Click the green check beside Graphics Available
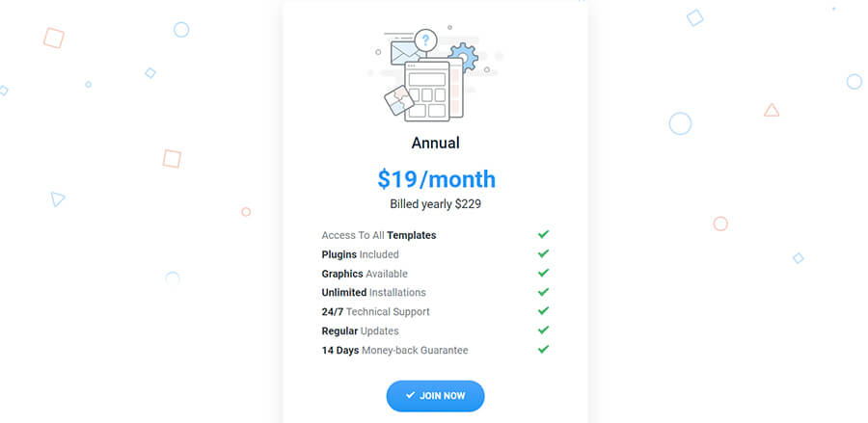The height and width of the screenshot is (423, 868). coord(543,273)
